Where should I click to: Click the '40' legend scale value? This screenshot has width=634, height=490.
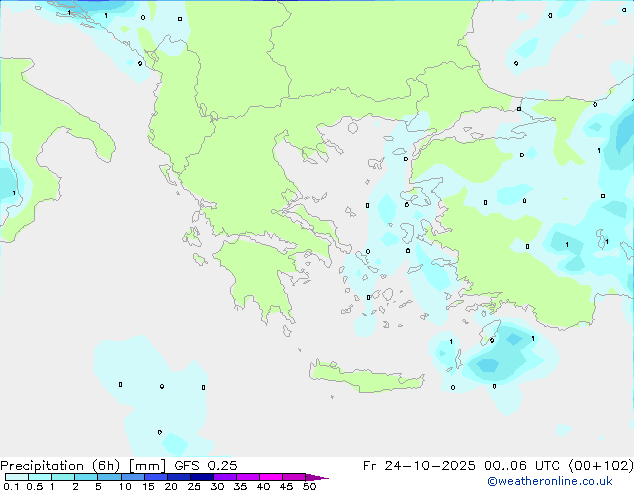[263, 486]
